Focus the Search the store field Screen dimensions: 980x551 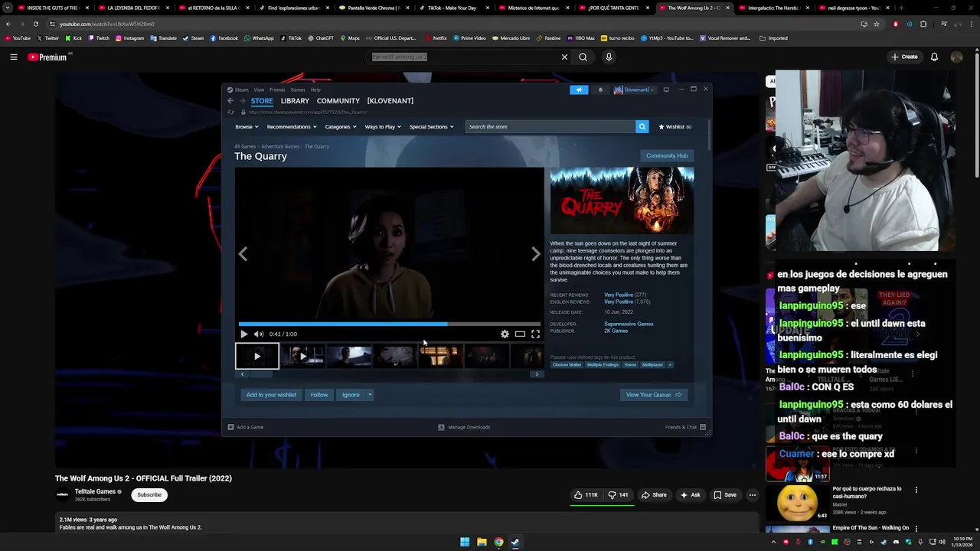[x=550, y=126]
